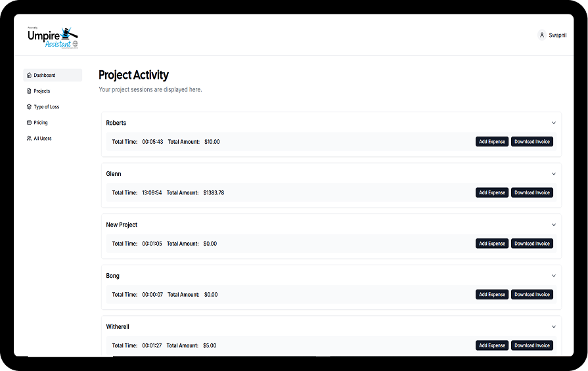Add Expense to the Roberts project

(492, 142)
